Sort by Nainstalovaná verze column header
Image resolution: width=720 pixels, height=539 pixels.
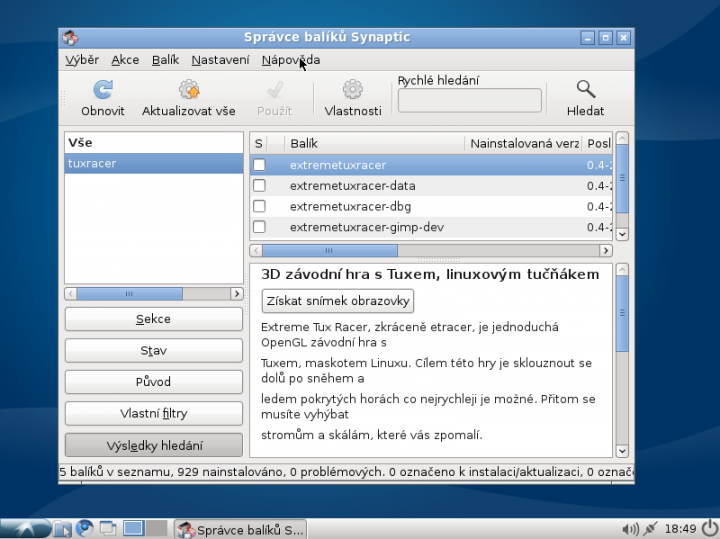[x=523, y=144]
